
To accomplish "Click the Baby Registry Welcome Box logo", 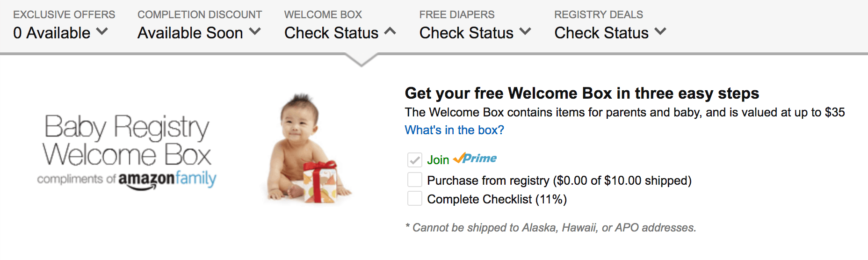I will pyautogui.click(x=127, y=140).
